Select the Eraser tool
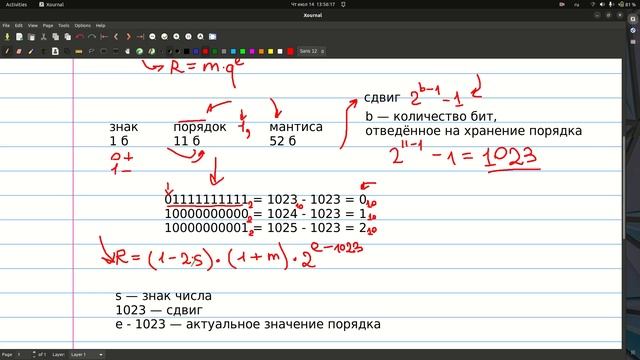Viewport: 640px width, 360px height. [19, 51]
